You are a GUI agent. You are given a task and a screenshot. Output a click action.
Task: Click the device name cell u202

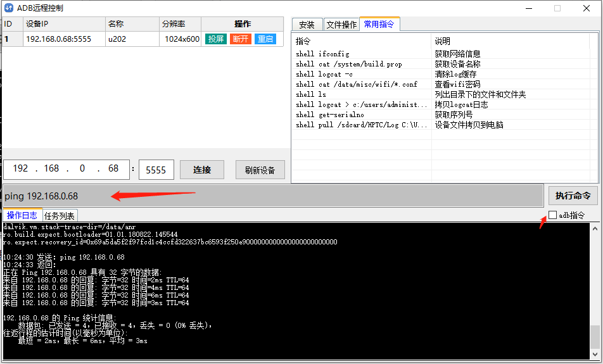132,39
